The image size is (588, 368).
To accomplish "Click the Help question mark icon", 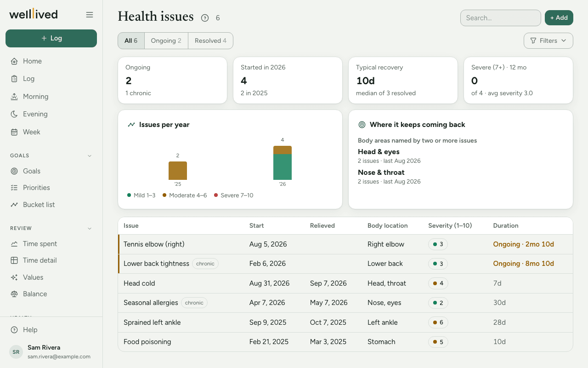I will pyautogui.click(x=14, y=330).
